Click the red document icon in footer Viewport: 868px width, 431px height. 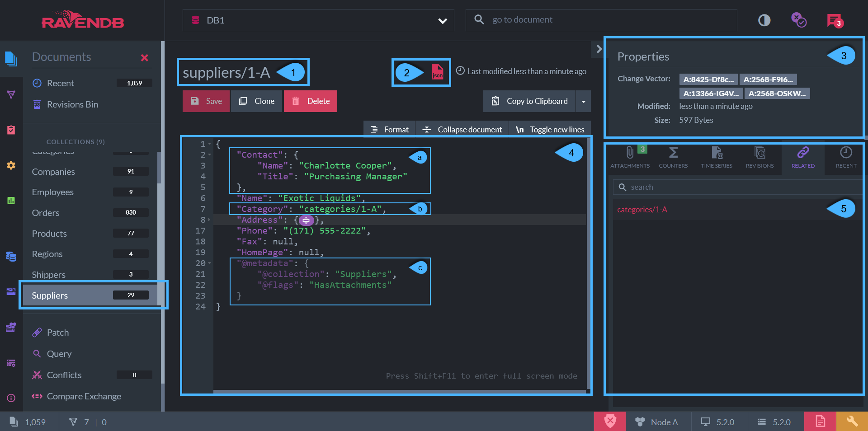tap(820, 422)
